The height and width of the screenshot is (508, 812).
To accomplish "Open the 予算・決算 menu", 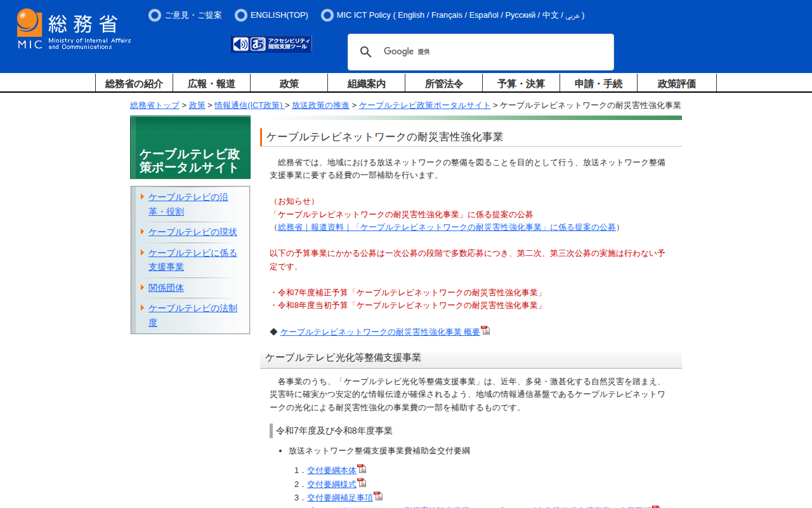I will pos(521,83).
